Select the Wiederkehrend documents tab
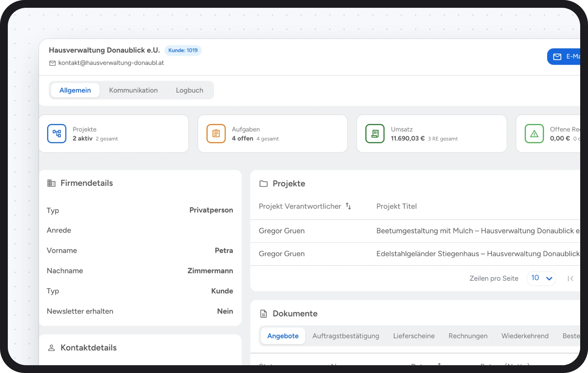This screenshot has height=373, width=588. (525, 336)
